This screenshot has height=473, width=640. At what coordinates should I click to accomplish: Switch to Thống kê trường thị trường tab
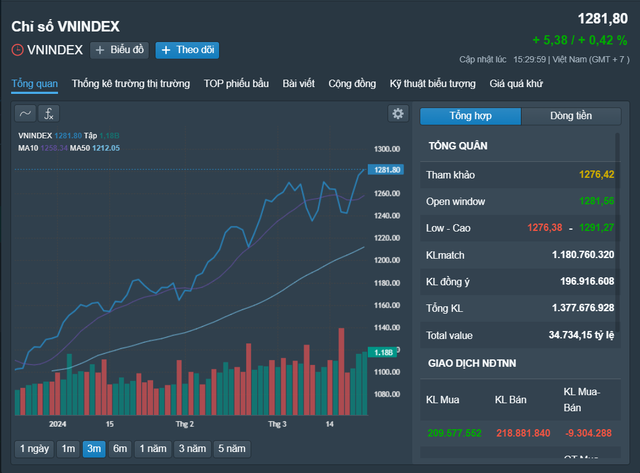coord(130,84)
